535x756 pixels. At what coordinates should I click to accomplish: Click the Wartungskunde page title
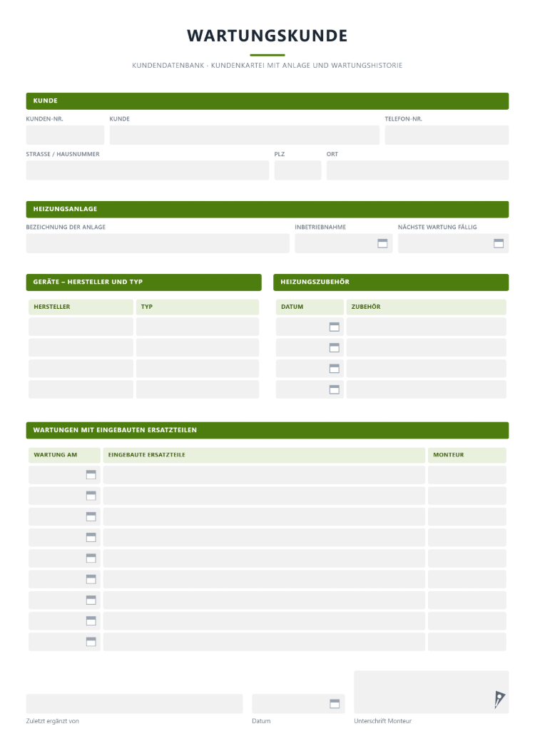click(267, 36)
